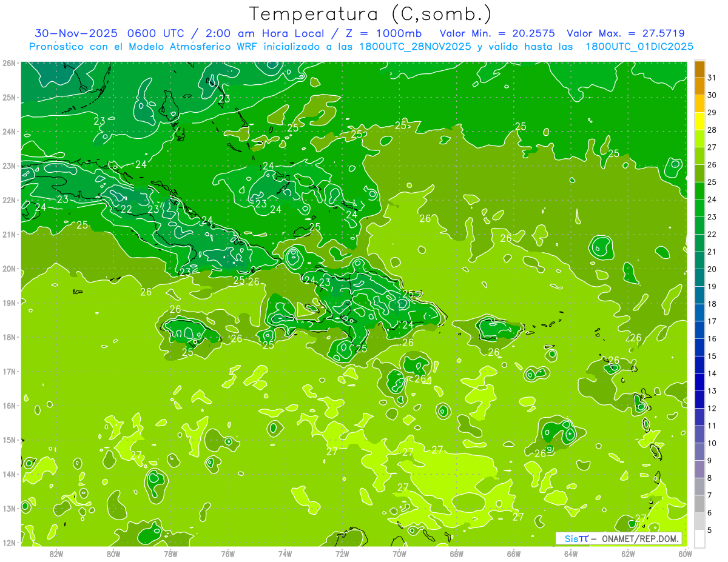The height and width of the screenshot is (562, 728).
Task: Click the title "Temperatura (C,somb.)"
Action: click(x=371, y=14)
